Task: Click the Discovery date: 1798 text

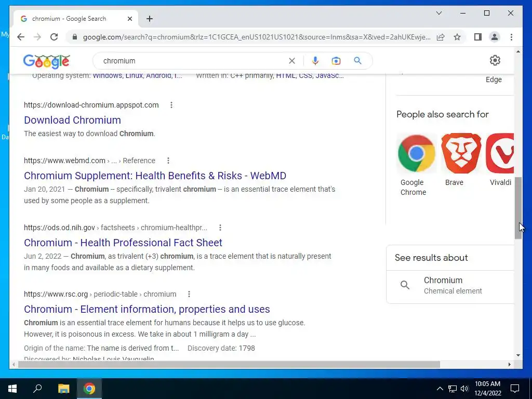Action: pyautogui.click(x=221, y=349)
